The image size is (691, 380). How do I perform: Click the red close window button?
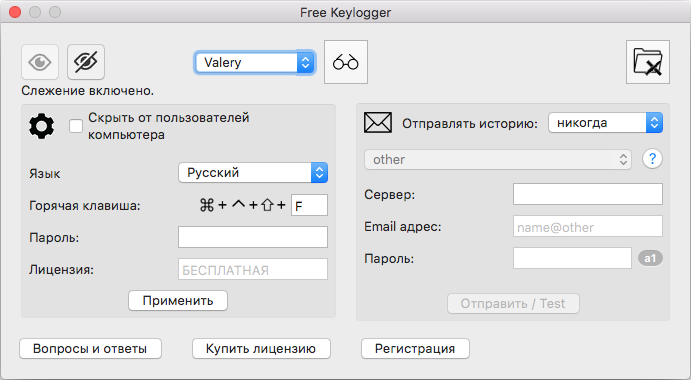15,12
